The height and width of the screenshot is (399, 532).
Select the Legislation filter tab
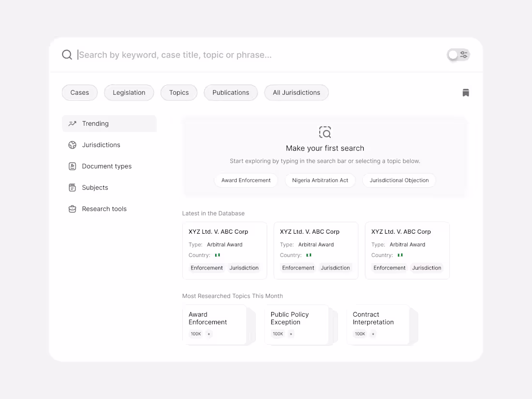(129, 93)
